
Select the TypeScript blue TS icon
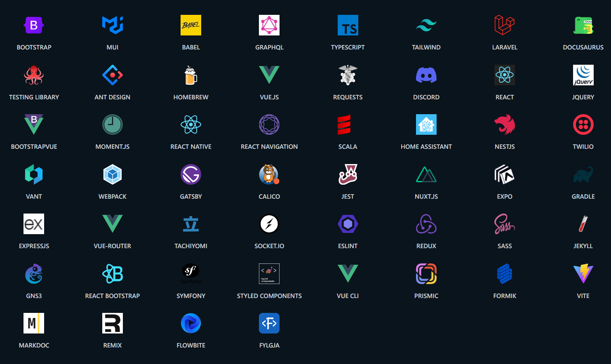[x=348, y=25]
